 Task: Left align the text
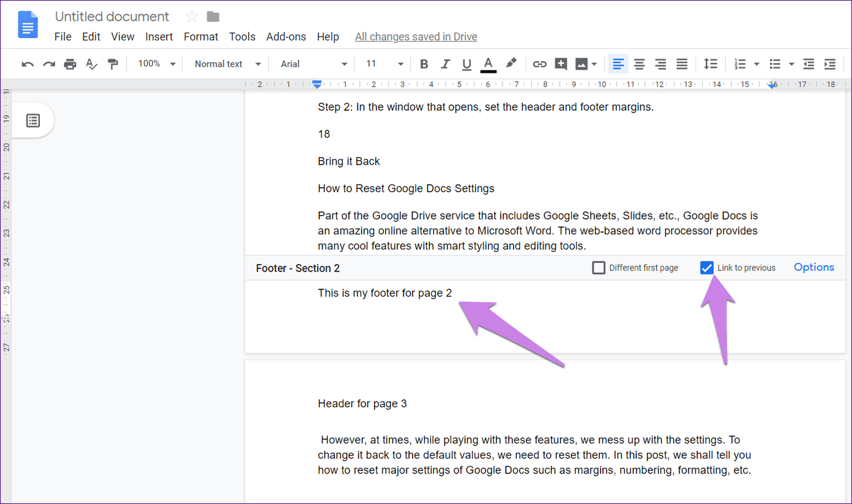pos(619,64)
